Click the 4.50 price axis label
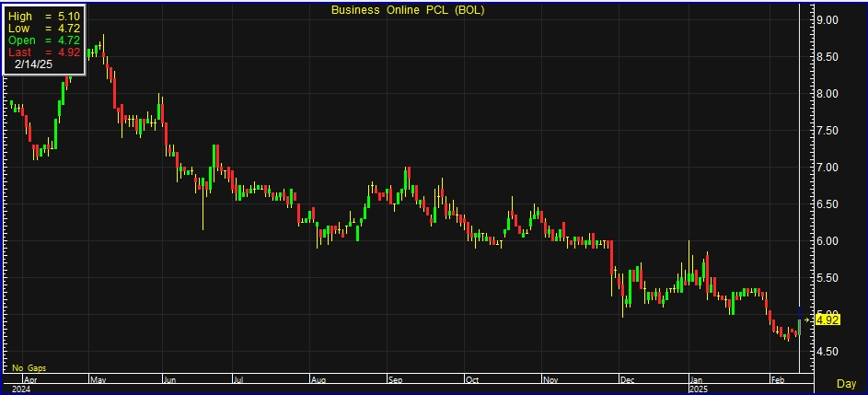The image size is (868, 395). 827,352
